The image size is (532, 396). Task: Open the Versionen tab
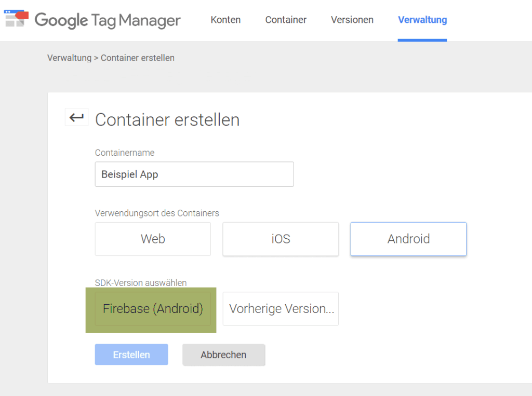[x=352, y=20]
